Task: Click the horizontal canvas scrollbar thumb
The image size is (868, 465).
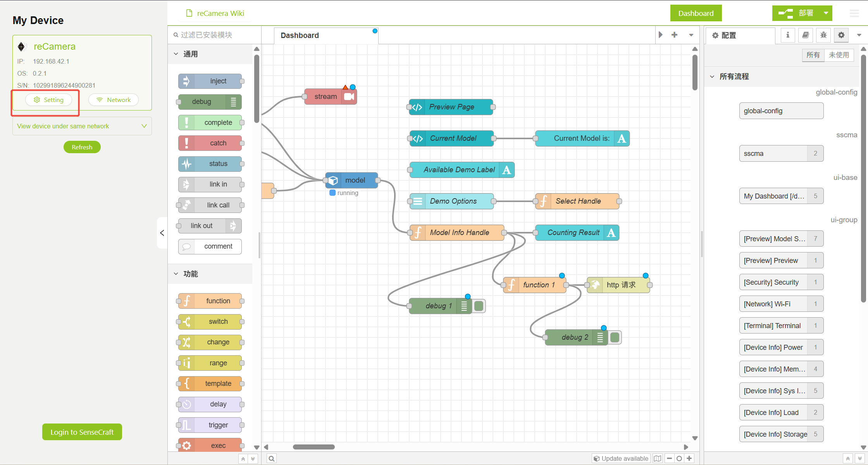Action: point(313,447)
